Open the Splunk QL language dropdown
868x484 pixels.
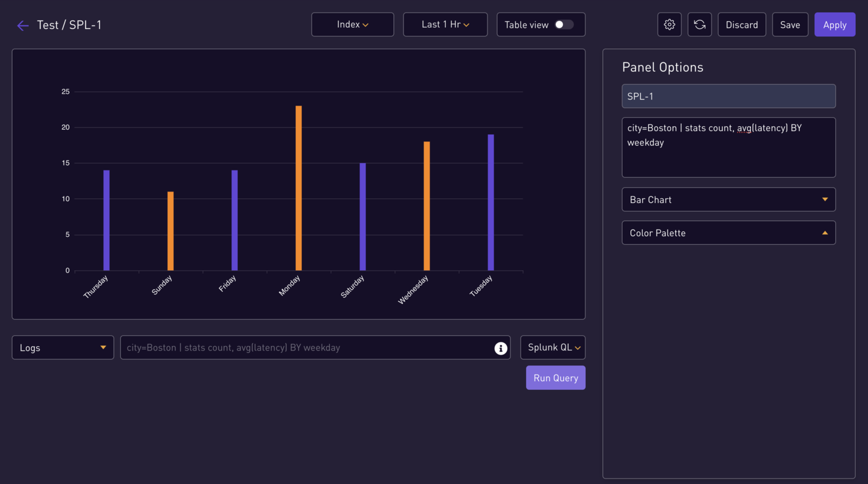point(553,347)
